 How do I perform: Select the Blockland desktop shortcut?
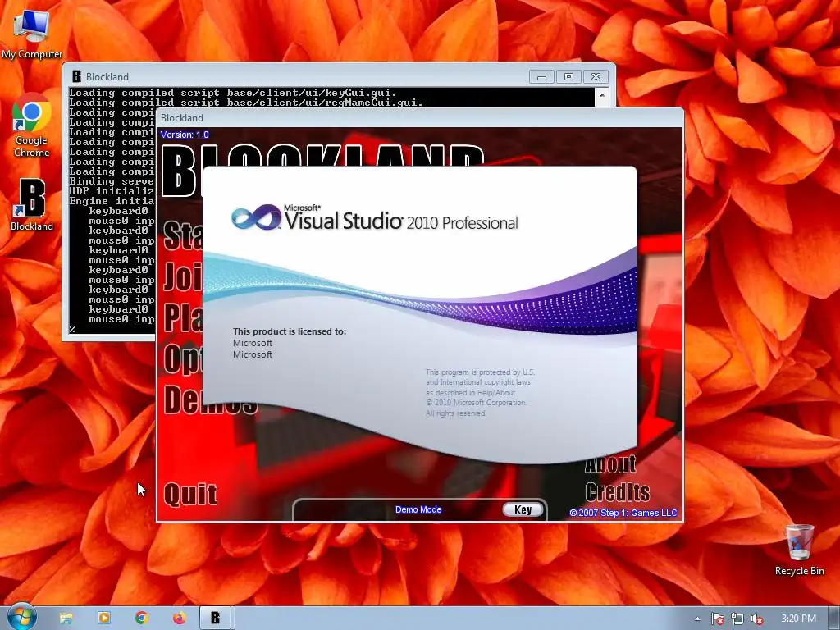coord(32,205)
